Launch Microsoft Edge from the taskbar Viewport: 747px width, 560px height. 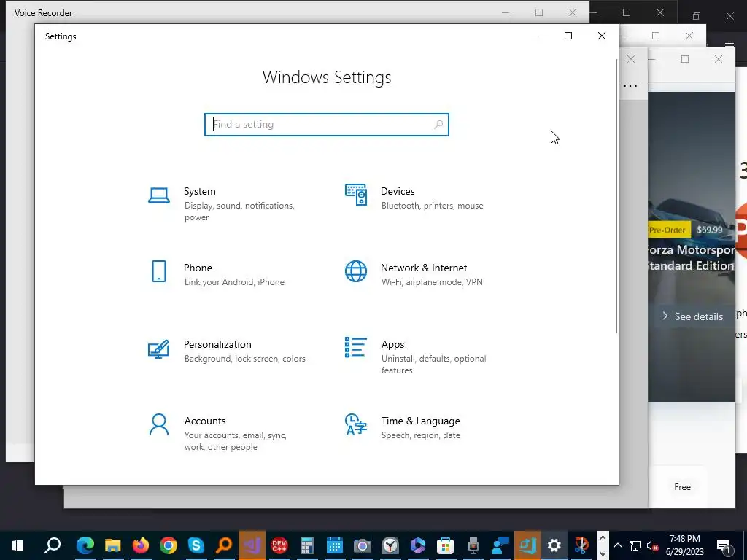click(85, 545)
